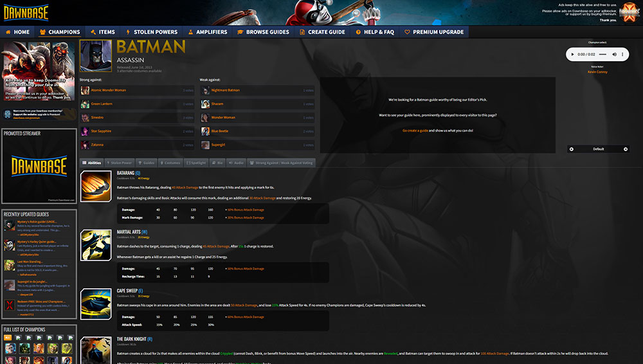Open Kevin Conroy voice actor link

click(597, 72)
